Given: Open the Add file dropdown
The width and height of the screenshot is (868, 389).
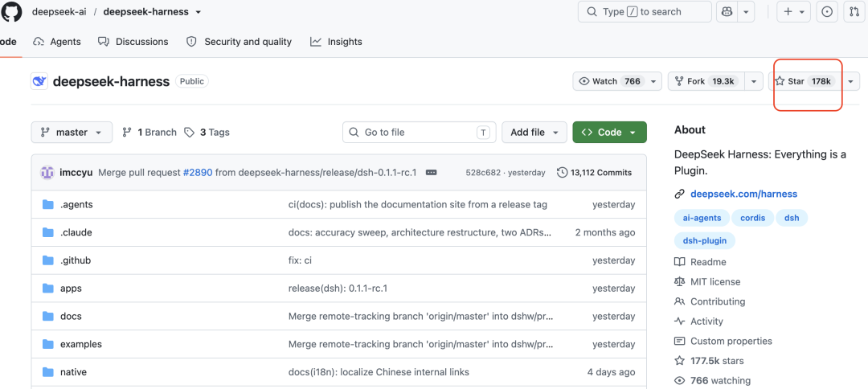Looking at the screenshot, I should click(x=534, y=133).
